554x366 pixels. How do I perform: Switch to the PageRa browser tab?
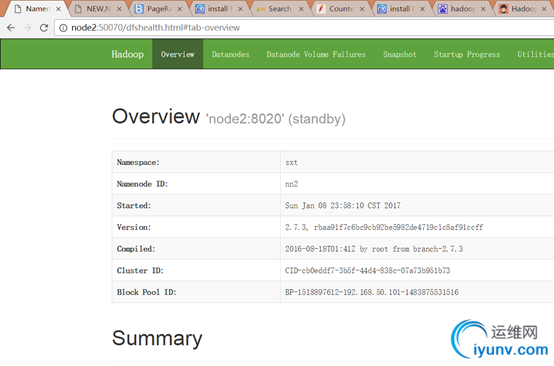[x=159, y=9]
